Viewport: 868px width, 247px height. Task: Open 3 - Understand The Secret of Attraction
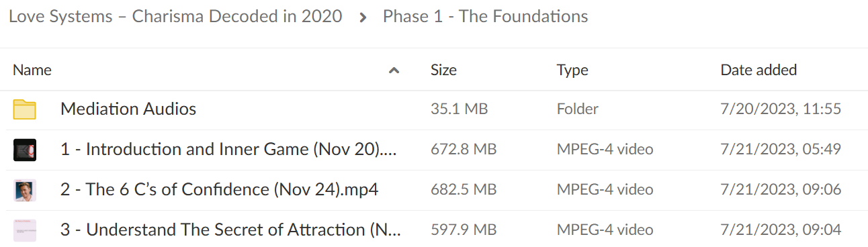click(x=230, y=230)
